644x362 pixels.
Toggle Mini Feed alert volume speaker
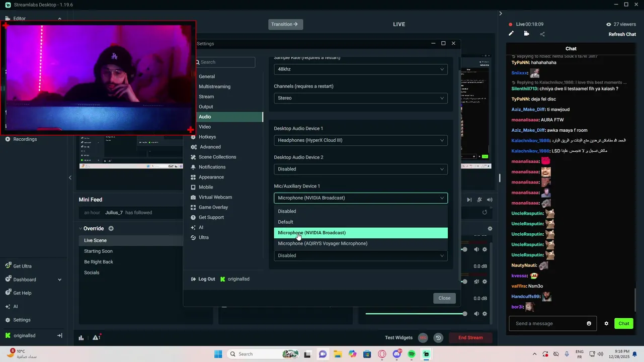pyautogui.click(x=490, y=200)
